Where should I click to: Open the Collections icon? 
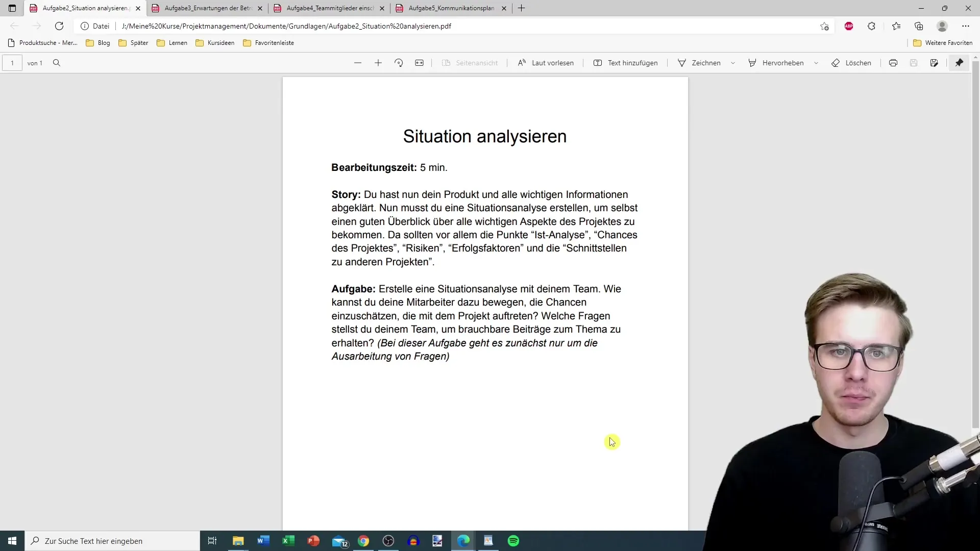point(919,26)
